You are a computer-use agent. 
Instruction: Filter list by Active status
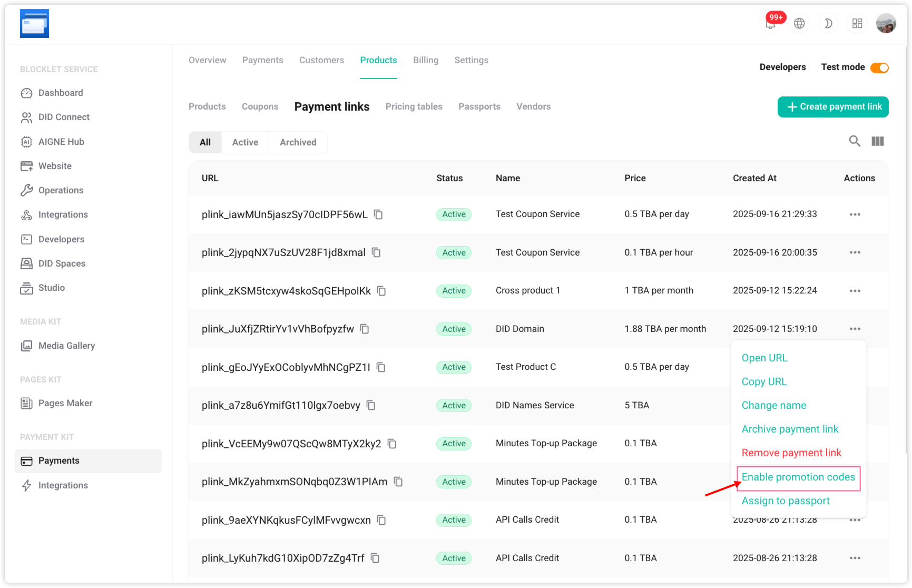click(x=245, y=142)
